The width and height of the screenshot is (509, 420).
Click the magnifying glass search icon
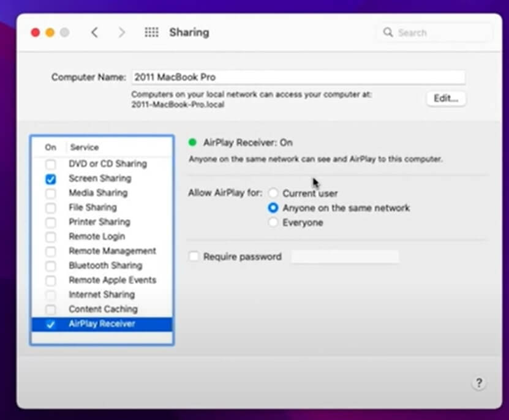(x=388, y=32)
